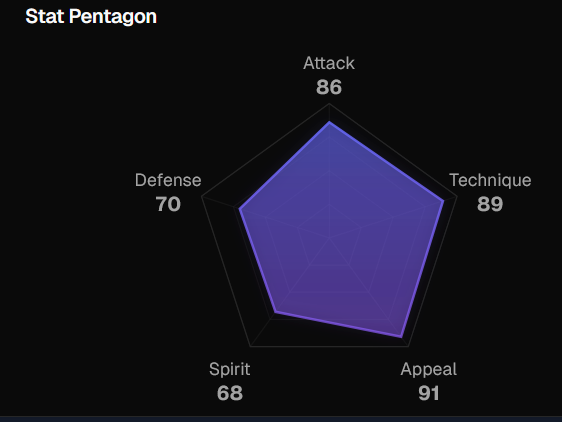562x422 pixels.
Task: Click the outer pentagon's left Defense corner
Action: (202, 196)
